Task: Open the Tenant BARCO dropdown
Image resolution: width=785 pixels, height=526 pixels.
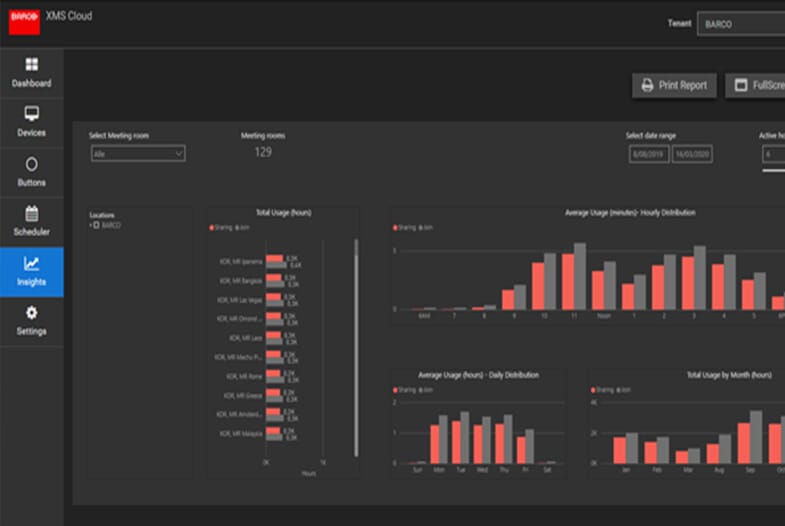Action: [740, 23]
